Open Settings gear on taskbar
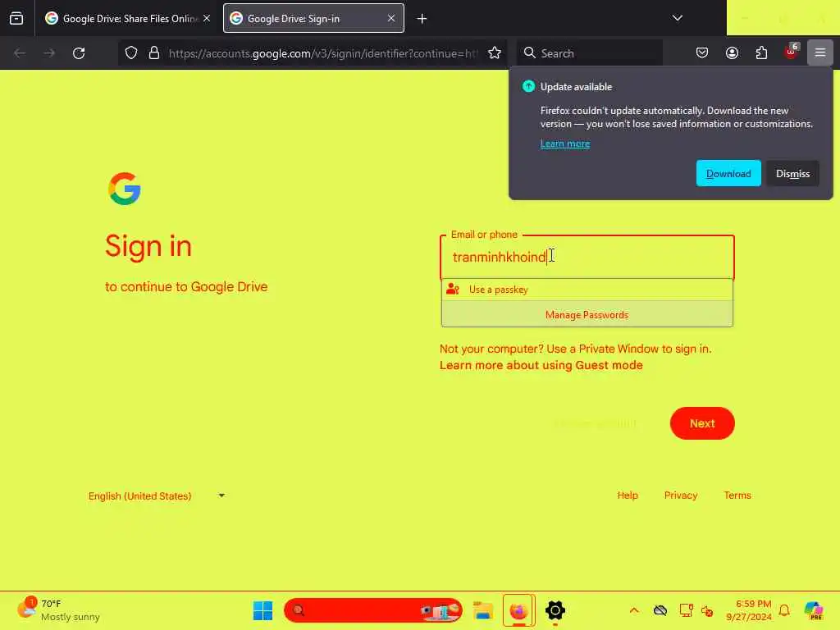The height and width of the screenshot is (630, 840). point(555,610)
